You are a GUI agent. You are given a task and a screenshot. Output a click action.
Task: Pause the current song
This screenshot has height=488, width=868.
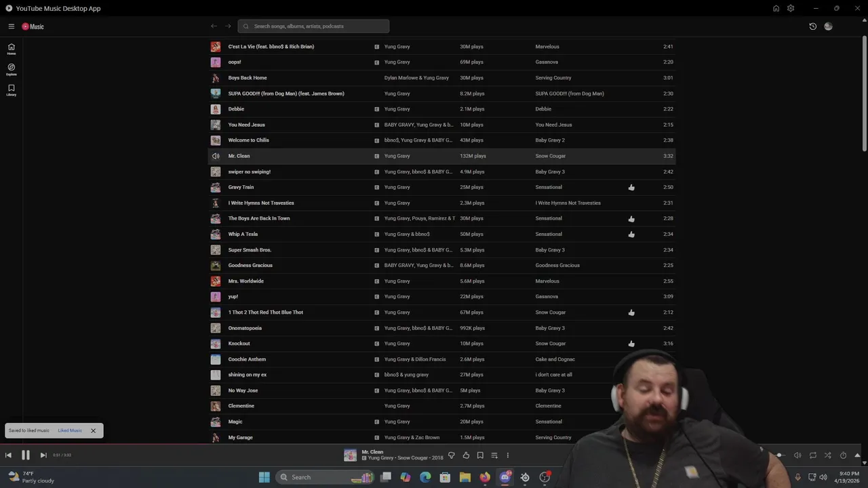tap(26, 455)
